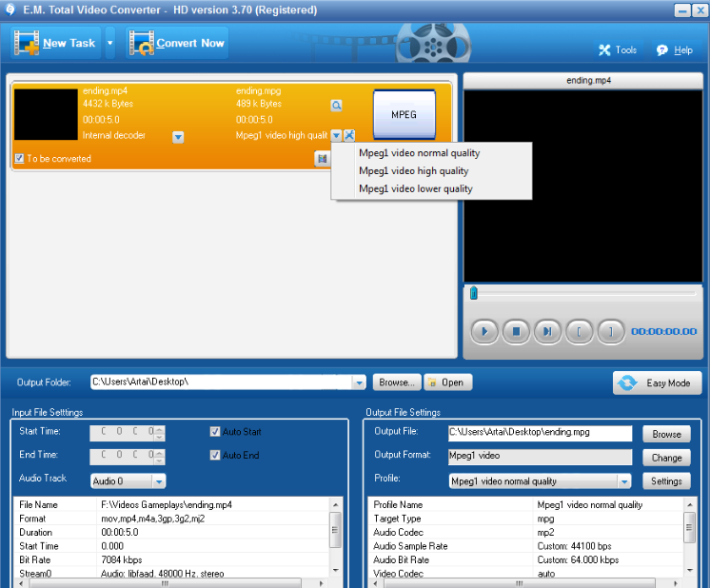The height and width of the screenshot is (588, 710).
Task: Set the end mark bracket button
Action: pos(611,331)
